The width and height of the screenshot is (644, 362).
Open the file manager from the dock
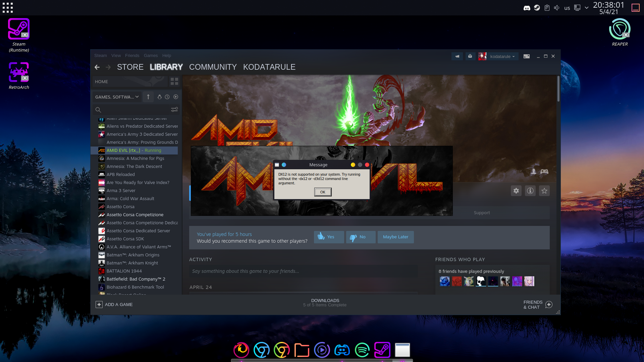(302, 350)
